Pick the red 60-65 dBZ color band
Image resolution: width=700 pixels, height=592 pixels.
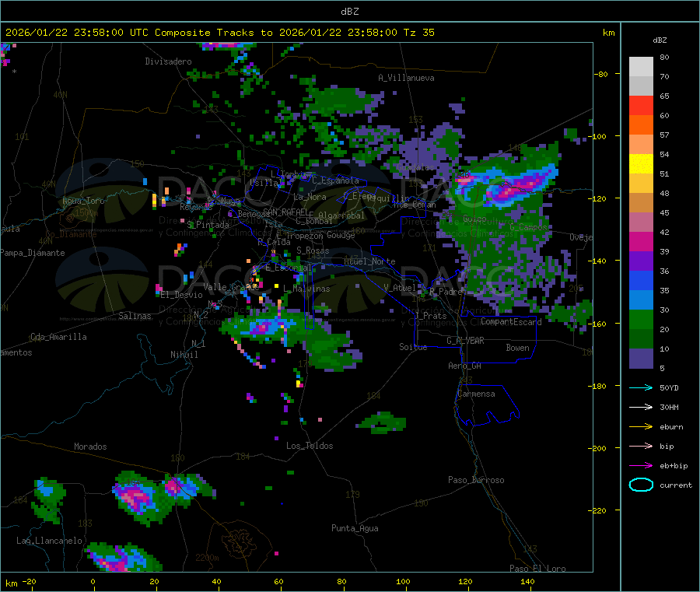pyautogui.click(x=641, y=105)
